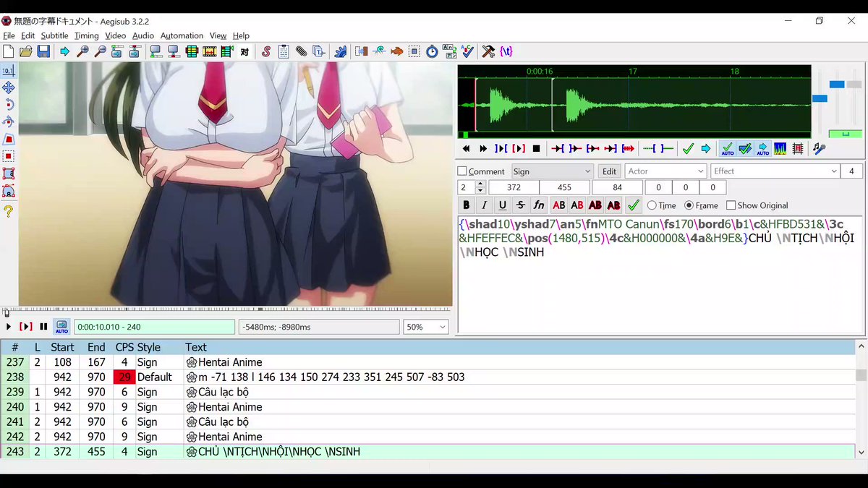868x488 pixels.
Task: Click the Open subtitles folder icon
Action: pyautogui.click(x=26, y=51)
